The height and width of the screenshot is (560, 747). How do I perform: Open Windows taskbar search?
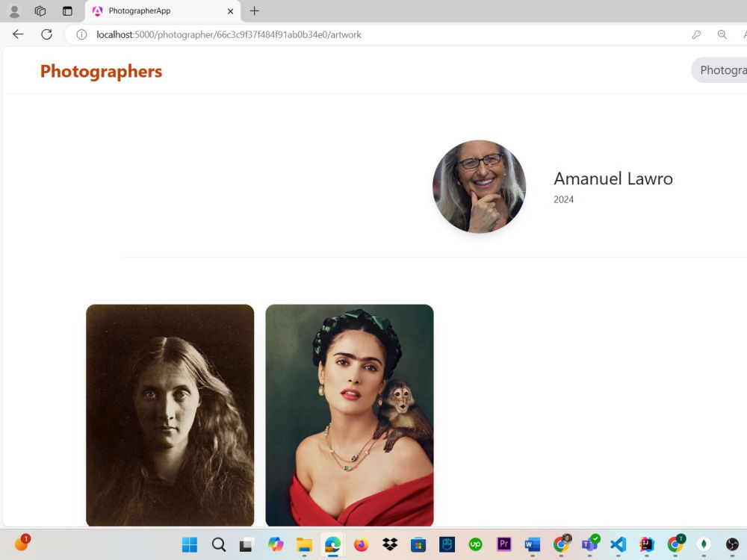pos(219,544)
